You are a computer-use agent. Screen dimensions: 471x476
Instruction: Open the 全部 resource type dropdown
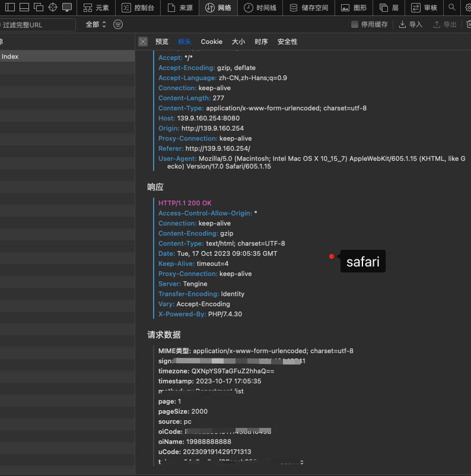tap(96, 24)
